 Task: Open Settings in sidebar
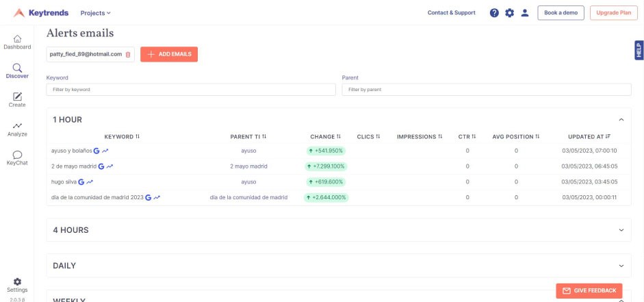point(17,285)
